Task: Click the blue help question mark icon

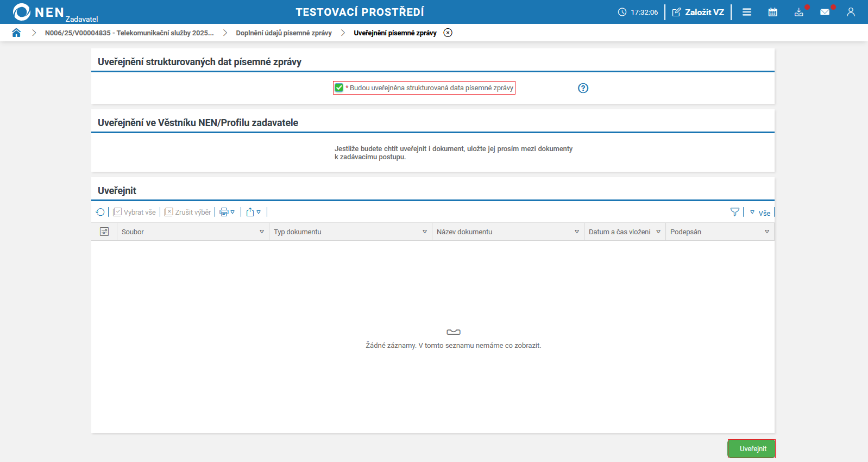Action: [x=583, y=88]
